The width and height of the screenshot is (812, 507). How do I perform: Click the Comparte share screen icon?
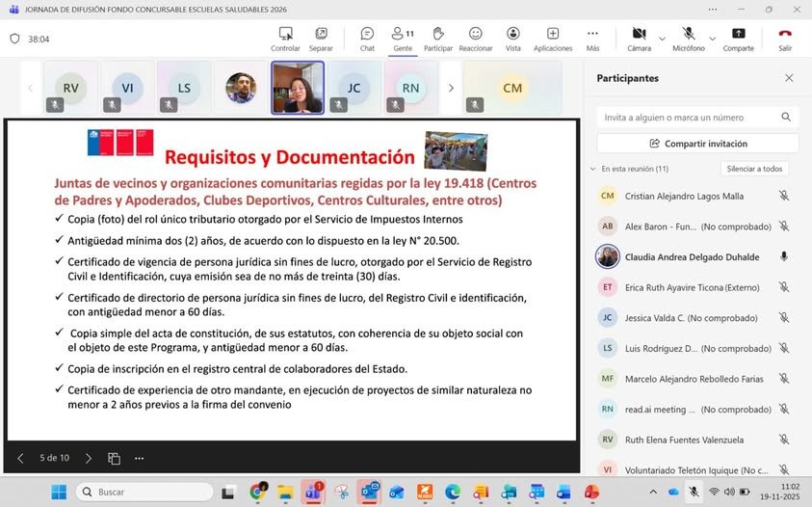pyautogui.click(x=738, y=39)
